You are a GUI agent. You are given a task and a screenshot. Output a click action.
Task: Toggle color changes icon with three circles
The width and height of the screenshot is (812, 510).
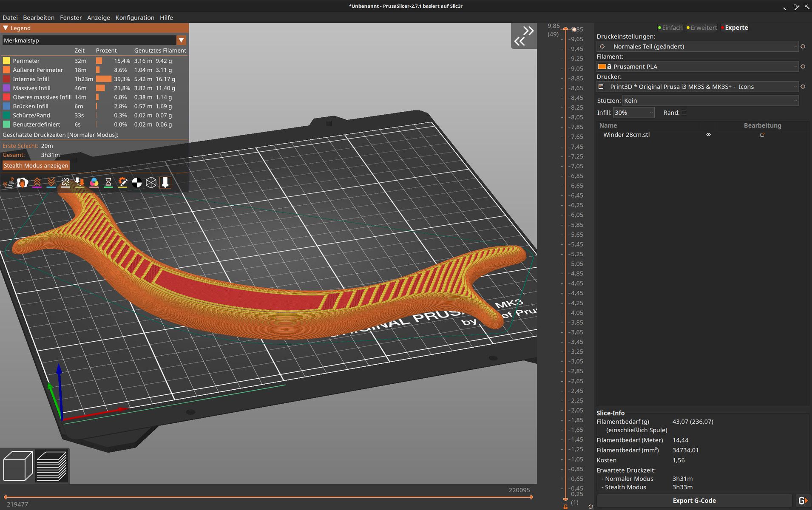pyautogui.click(x=94, y=183)
